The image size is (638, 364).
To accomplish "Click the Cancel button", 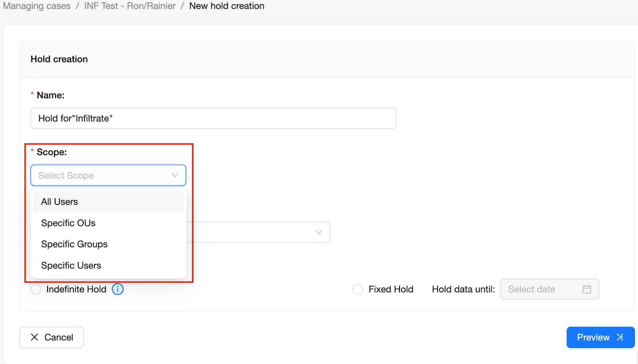I will (51, 337).
